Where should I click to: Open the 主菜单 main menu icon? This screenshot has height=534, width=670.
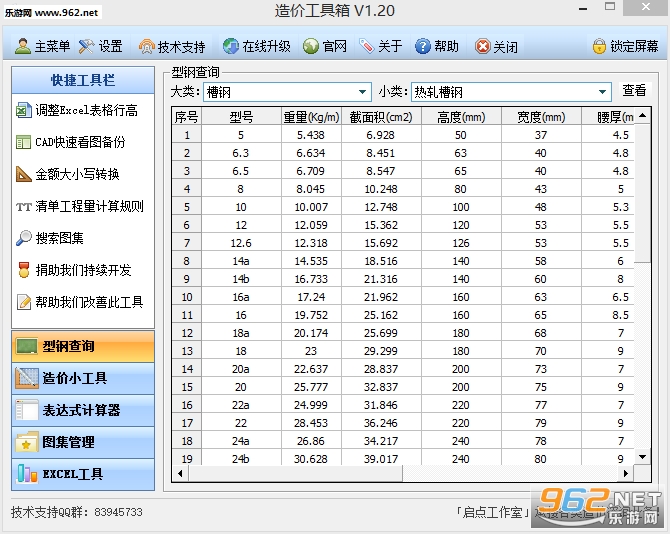point(23,46)
